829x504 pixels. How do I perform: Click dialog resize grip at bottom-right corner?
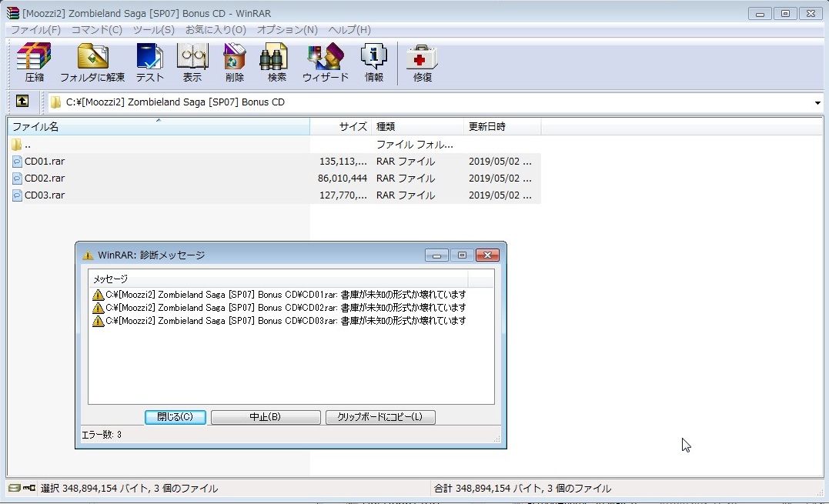(x=497, y=439)
